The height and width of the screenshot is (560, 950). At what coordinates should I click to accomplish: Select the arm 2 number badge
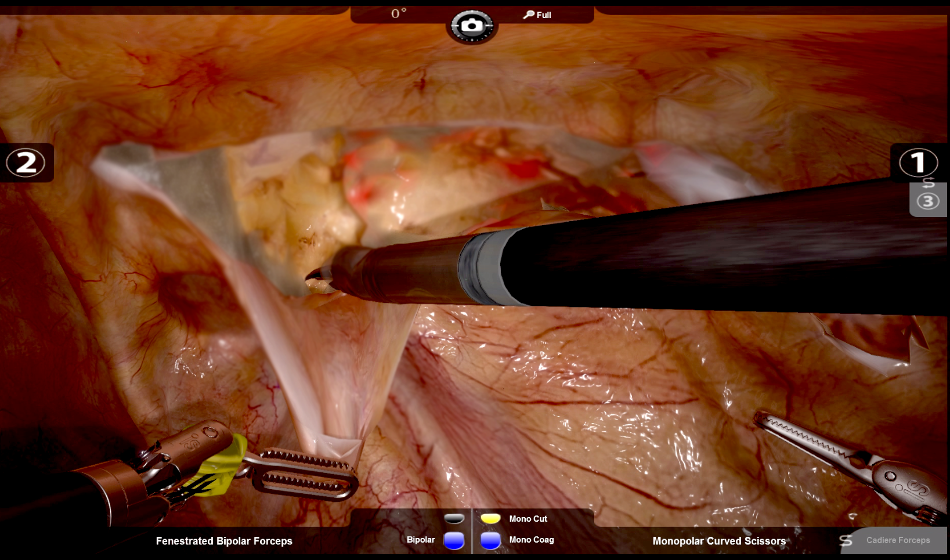[x=26, y=162]
